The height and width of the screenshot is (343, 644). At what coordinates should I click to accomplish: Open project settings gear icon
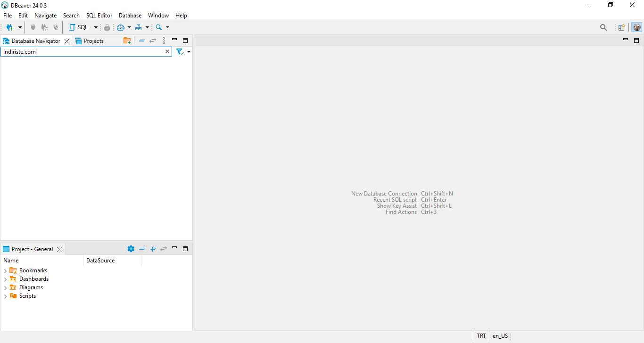pyautogui.click(x=131, y=249)
